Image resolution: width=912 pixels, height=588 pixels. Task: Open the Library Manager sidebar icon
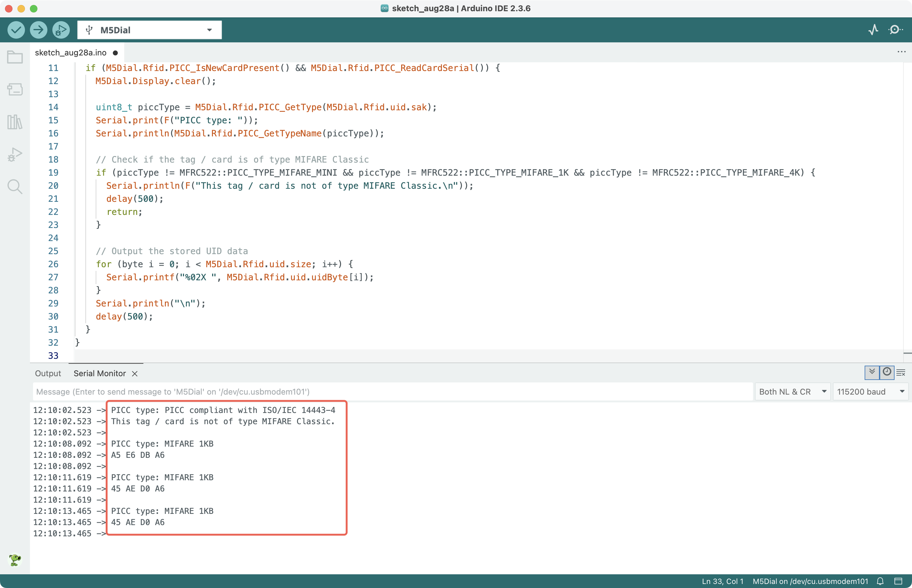pyautogui.click(x=15, y=122)
